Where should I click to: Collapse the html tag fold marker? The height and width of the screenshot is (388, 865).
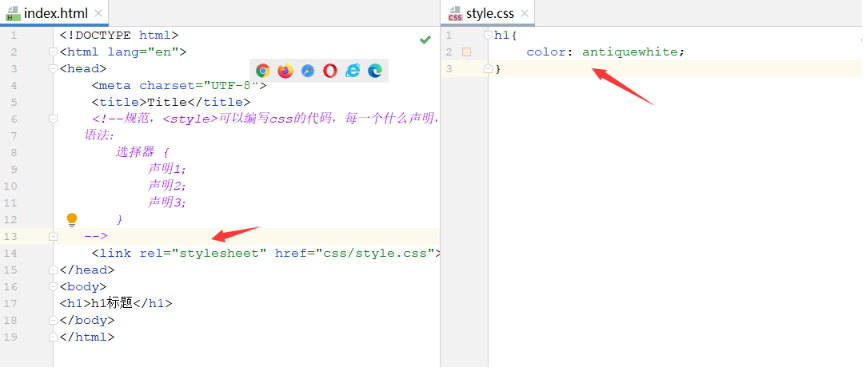(x=53, y=52)
